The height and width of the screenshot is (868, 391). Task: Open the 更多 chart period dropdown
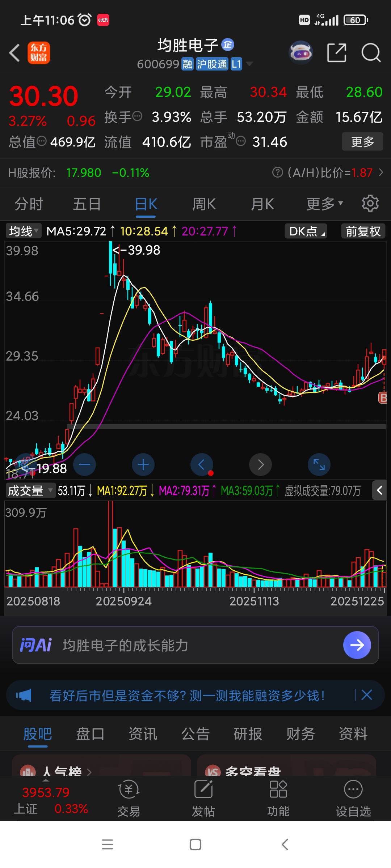(x=324, y=204)
